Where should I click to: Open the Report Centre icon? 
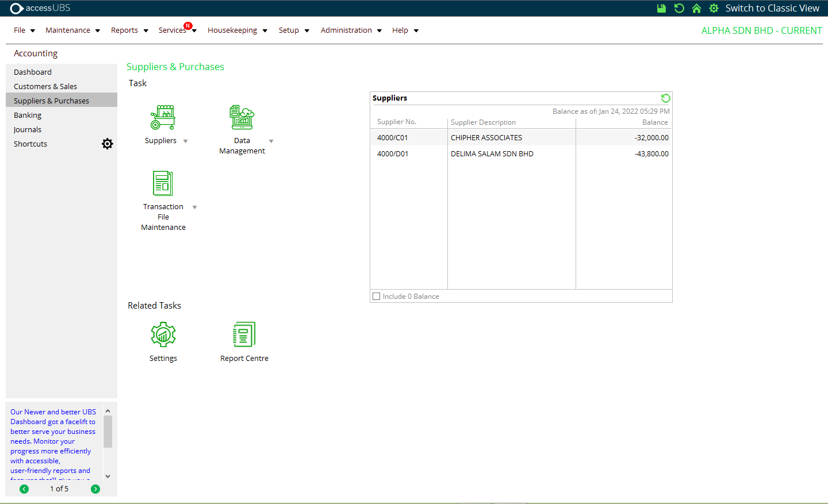point(244,334)
